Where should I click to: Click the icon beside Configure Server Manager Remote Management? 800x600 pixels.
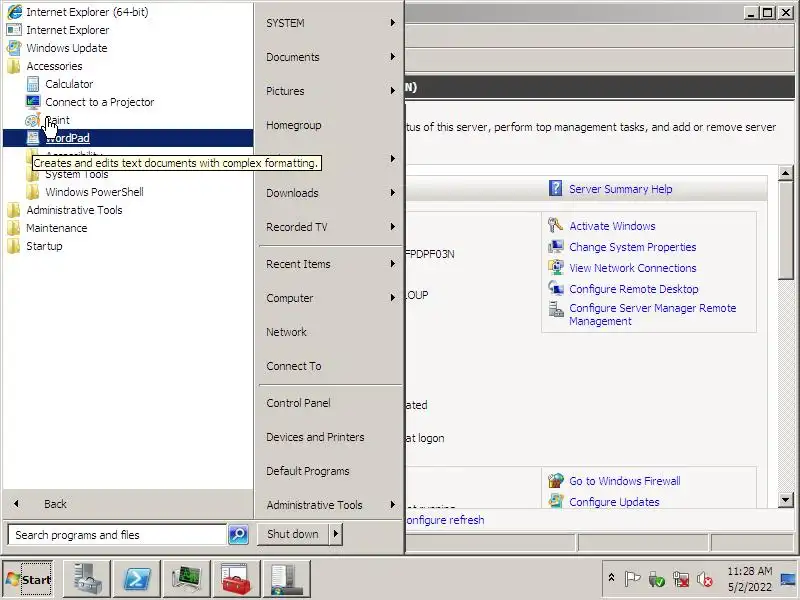(556, 309)
